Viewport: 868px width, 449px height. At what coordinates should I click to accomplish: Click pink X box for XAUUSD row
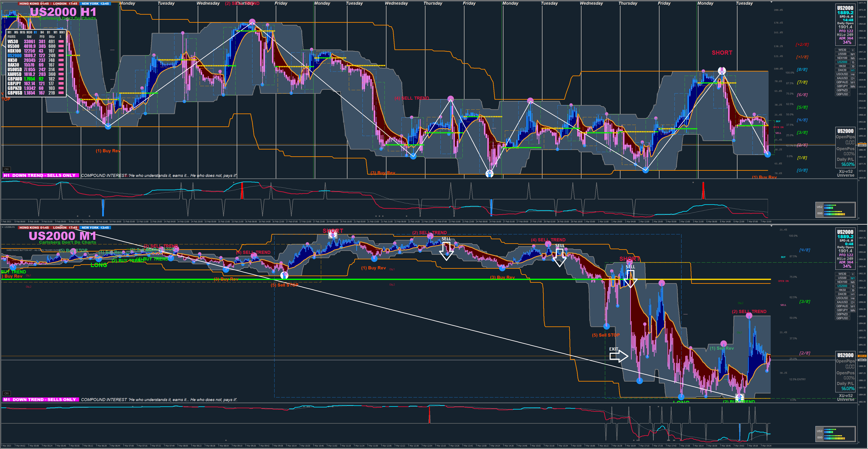click(61, 74)
